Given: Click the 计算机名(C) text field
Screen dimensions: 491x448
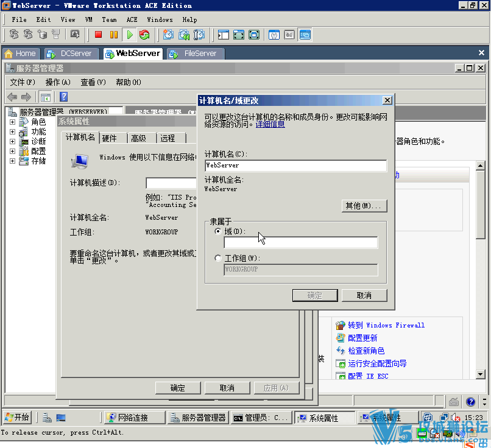Looking at the screenshot, I should point(296,166).
